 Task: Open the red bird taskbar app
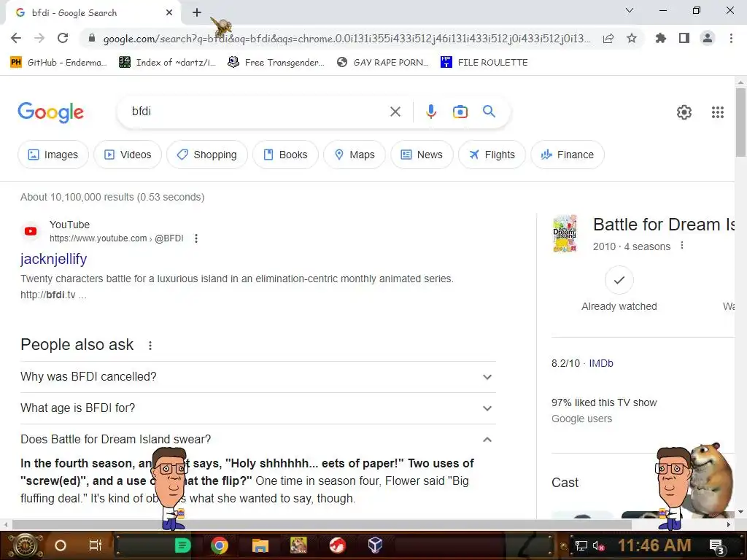tap(337, 545)
